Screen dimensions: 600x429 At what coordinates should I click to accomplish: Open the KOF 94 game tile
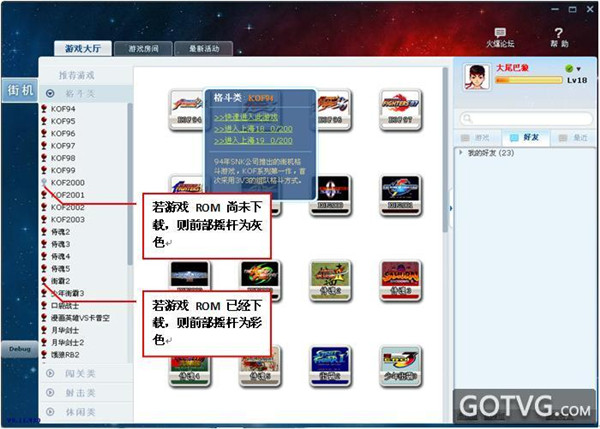(x=187, y=109)
